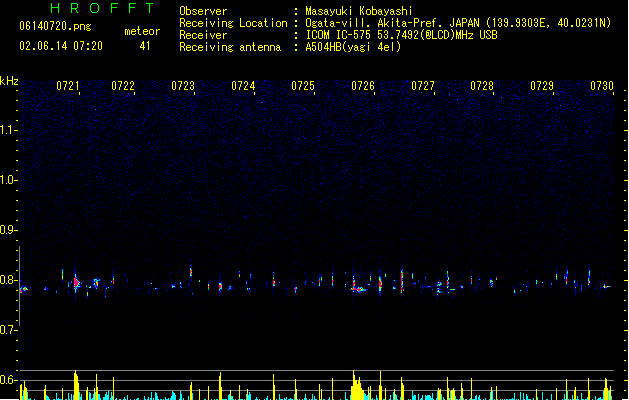Click the meteor count label

click(x=142, y=31)
